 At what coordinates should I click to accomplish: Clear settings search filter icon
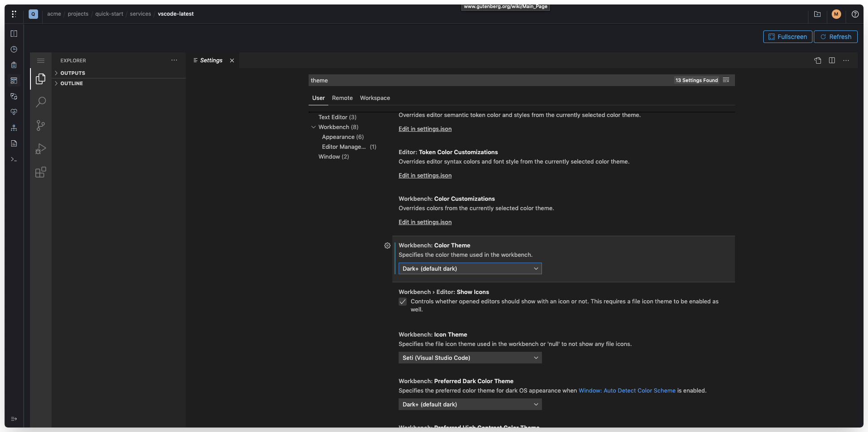(726, 80)
